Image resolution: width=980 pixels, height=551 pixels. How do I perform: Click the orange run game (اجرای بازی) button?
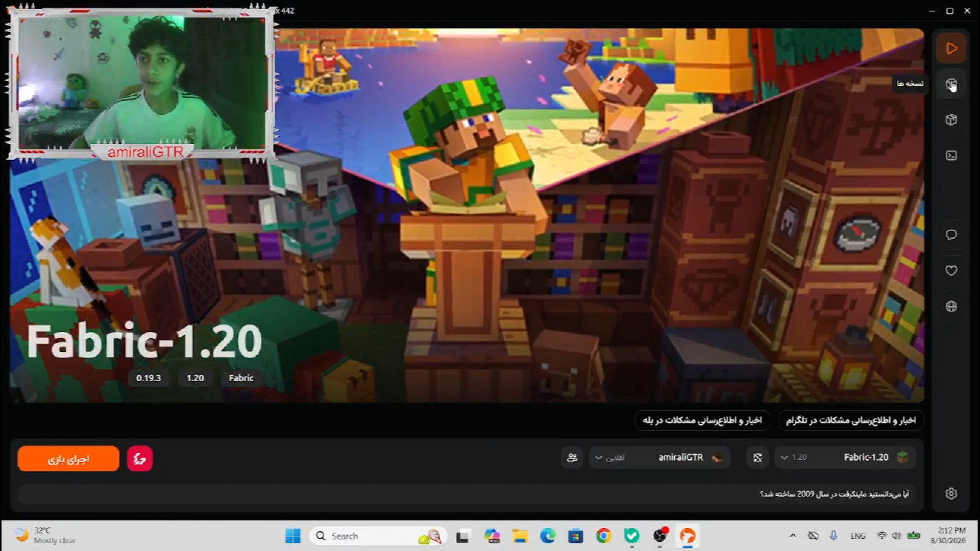(68, 459)
